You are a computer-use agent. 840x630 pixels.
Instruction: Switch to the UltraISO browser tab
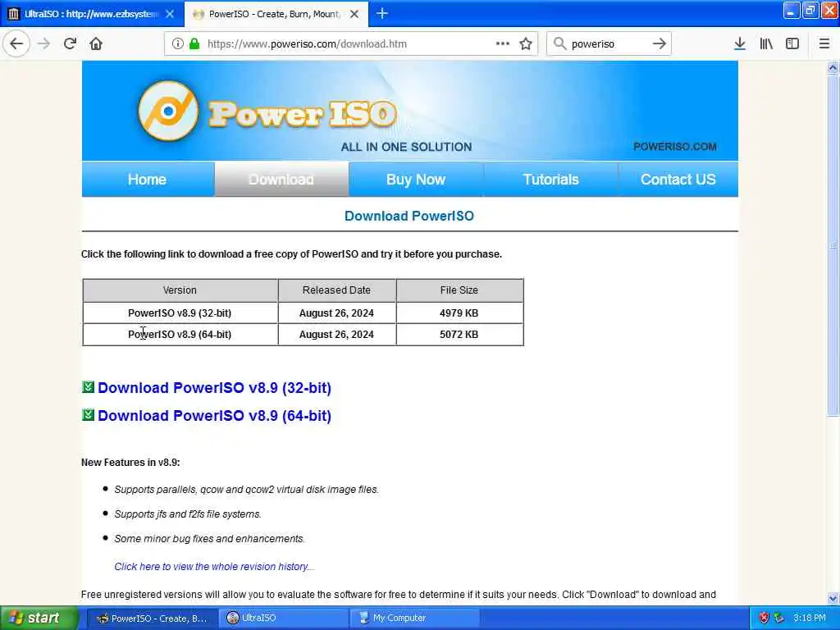tap(92, 14)
